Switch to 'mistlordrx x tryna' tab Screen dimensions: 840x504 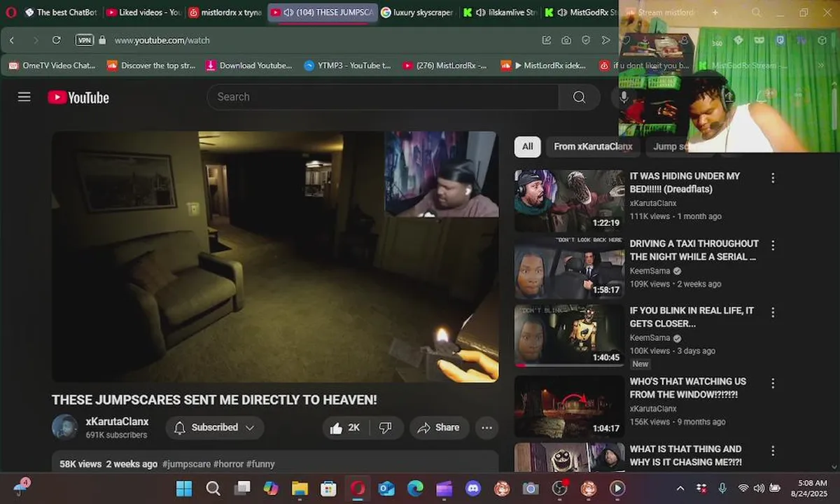click(225, 12)
